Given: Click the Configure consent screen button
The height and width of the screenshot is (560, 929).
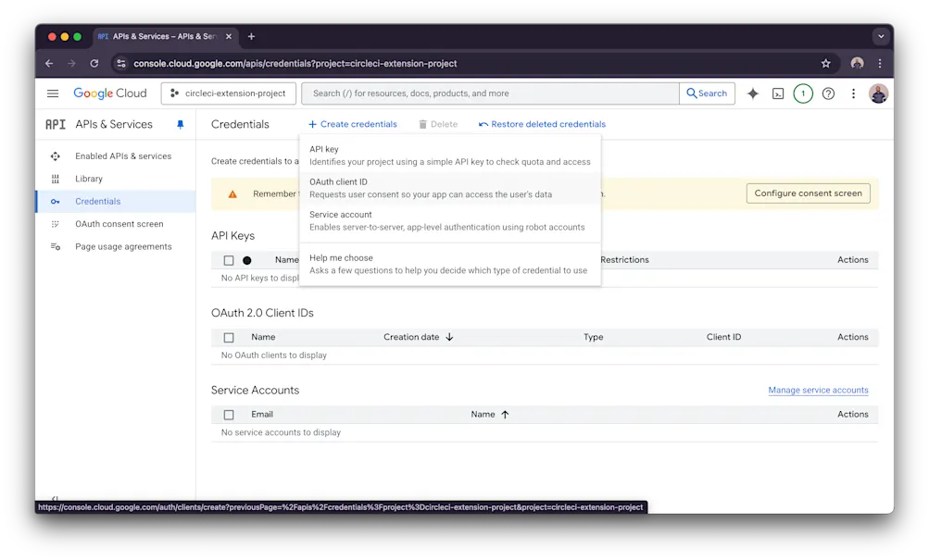Looking at the screenshot, I should tap(809, 193).
